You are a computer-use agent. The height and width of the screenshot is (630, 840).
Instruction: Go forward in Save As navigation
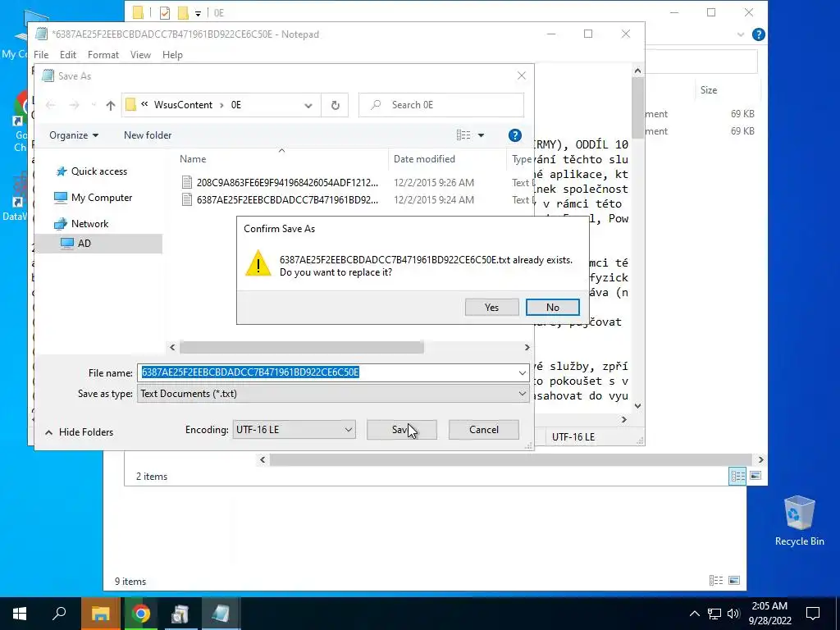point(74,105)
